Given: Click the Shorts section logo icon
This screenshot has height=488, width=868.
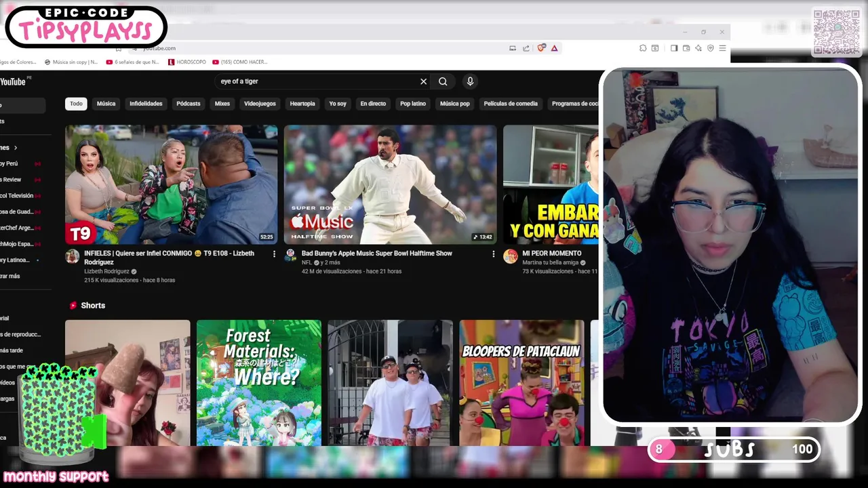Looking at the screenshot, I should 73,306.
